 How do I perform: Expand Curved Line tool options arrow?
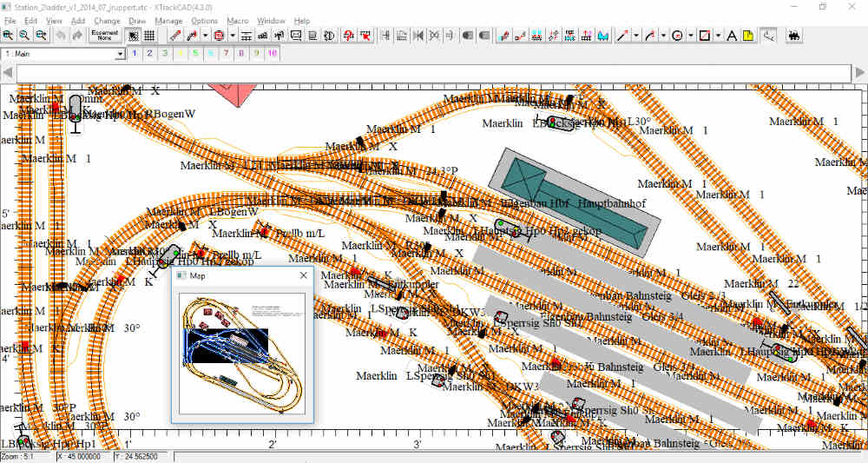(x=664, y=36)
